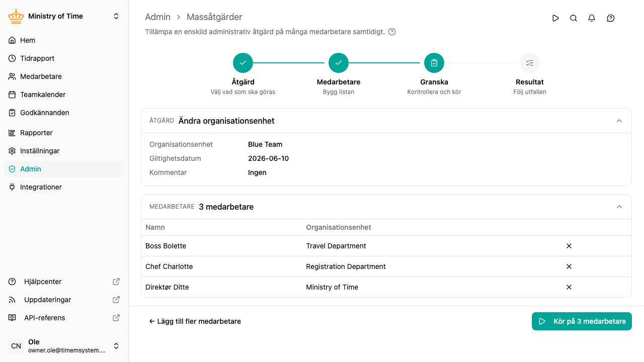
Task: Collapse the Medarbetare section chevron
Action: tap(619, 207)
